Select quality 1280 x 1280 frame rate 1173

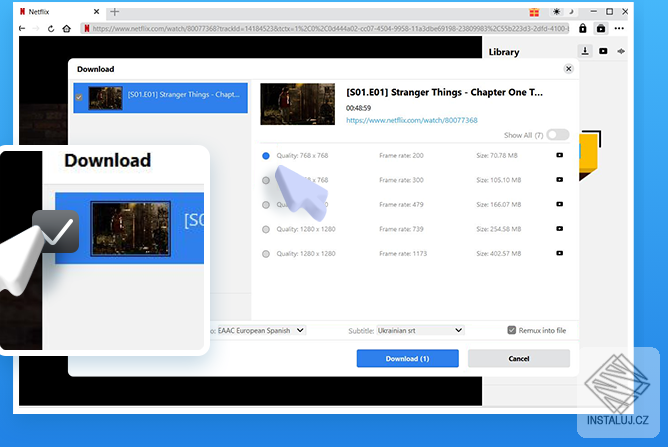pos(266,254)
